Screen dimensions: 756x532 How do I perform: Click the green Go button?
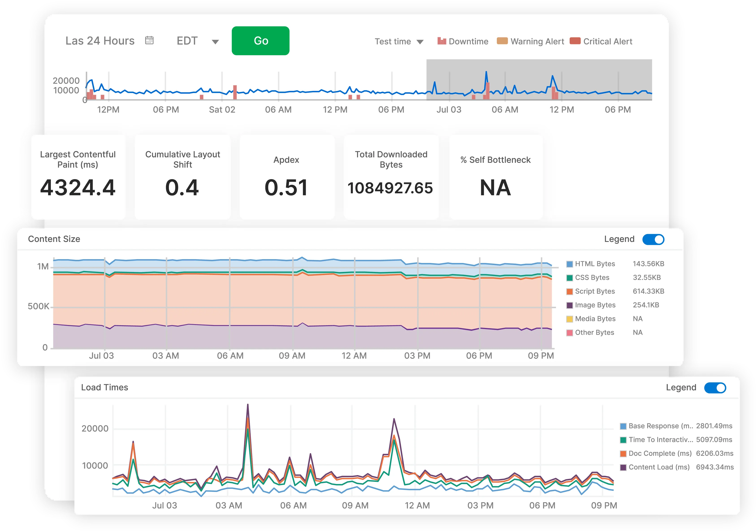(x=261, y=41)
